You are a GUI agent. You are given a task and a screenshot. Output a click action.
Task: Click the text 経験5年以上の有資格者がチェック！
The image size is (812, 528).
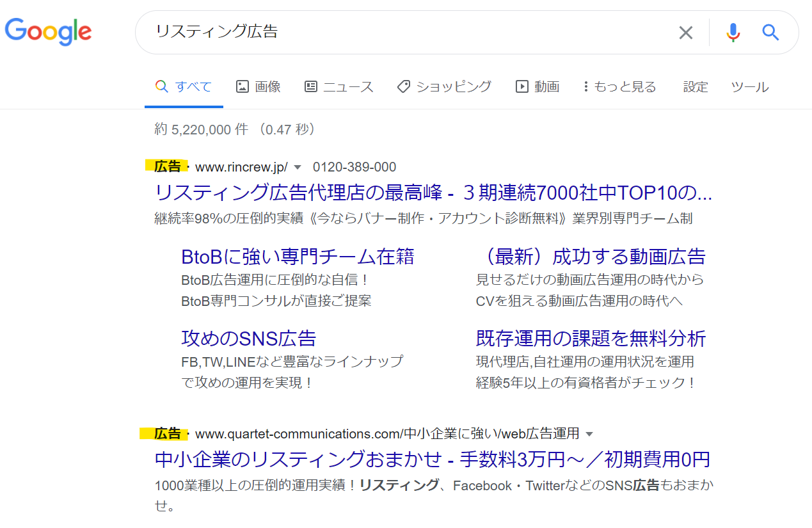(585, 383)
